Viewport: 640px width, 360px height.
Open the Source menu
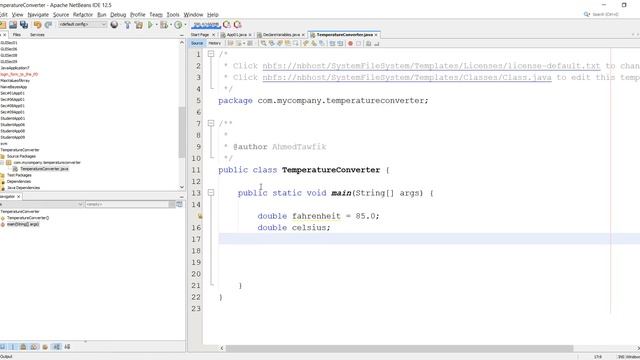[61, 15]
